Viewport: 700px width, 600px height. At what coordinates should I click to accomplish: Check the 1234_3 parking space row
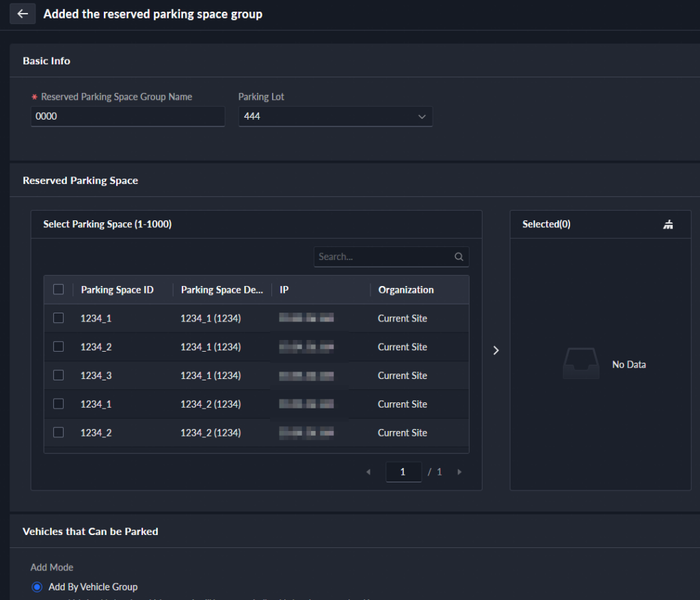[59, 375]
